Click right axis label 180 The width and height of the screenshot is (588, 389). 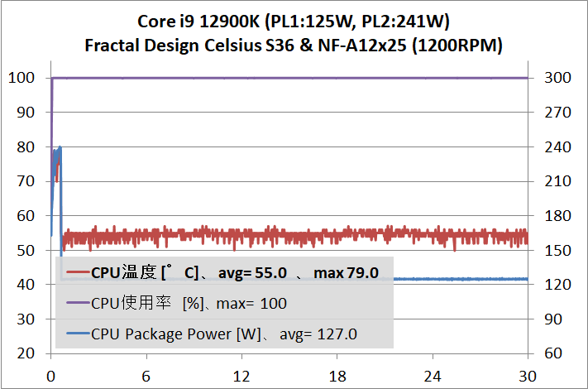point(557,216)
